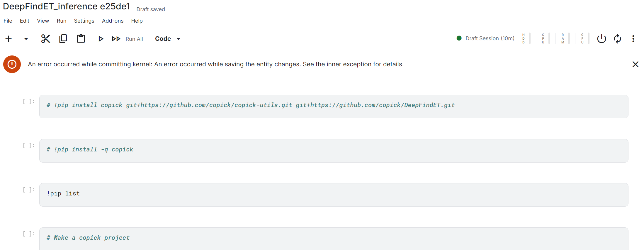Click the notebook title DeepFindET_inference e25de1

67,6
